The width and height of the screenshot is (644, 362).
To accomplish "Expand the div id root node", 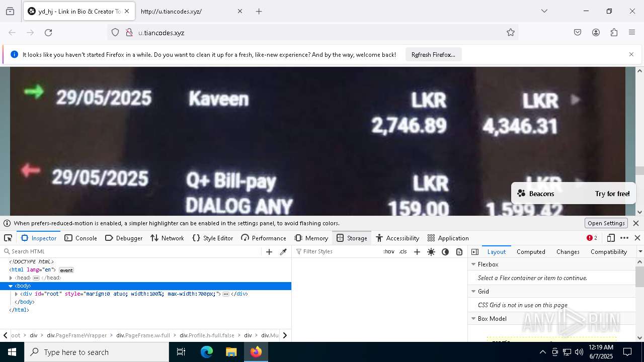I will coord(16,294).
